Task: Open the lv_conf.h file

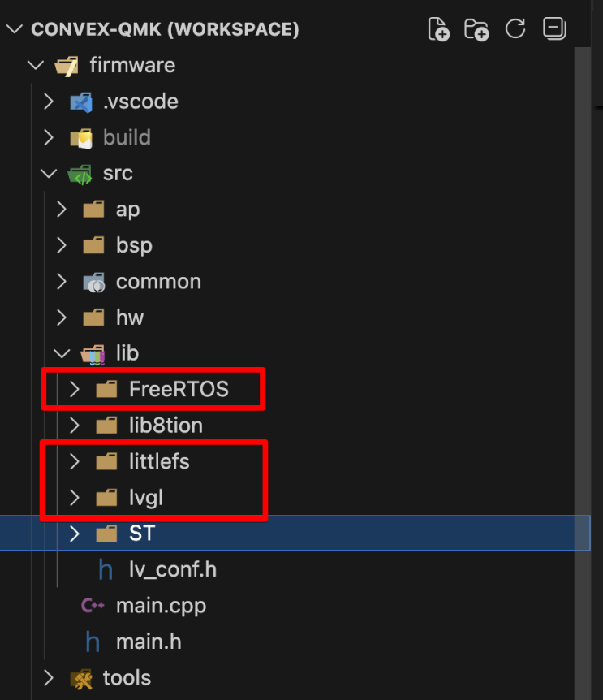Action: point(172,570)
